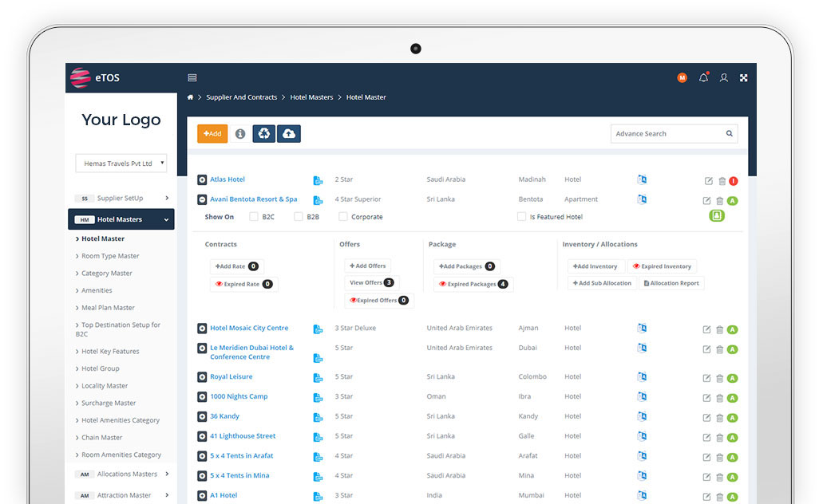
Task: Open Room Type Master menu item
Action: 110,256
